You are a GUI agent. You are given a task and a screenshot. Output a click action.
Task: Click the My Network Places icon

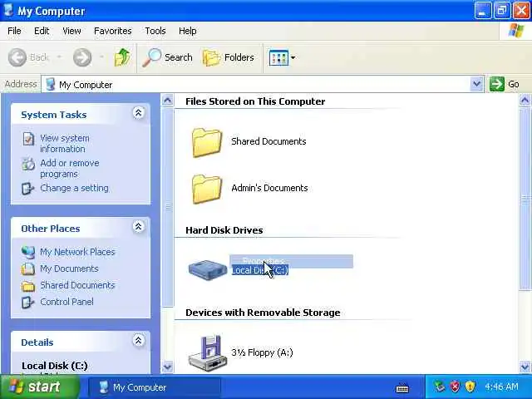pyautogui.click(x=27, y=252)
